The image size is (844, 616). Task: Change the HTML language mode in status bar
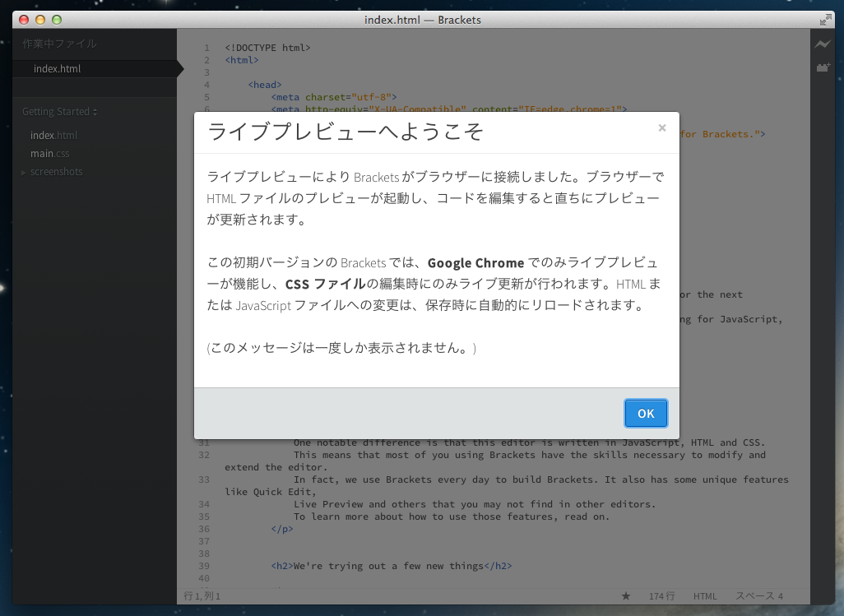(x=705, y=596)
